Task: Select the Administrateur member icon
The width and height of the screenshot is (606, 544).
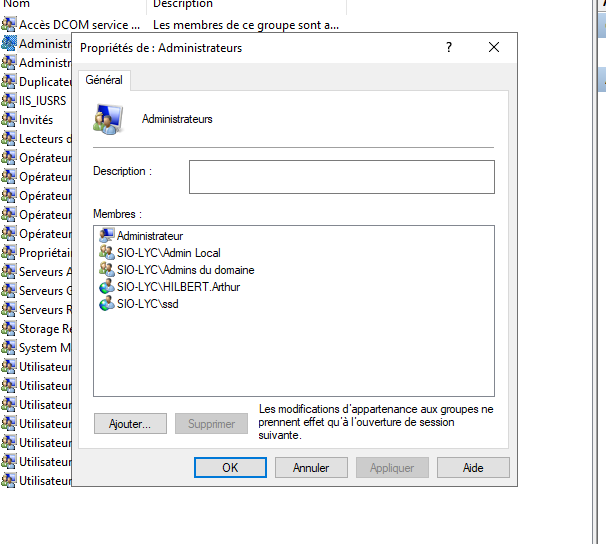Action: click(x=106, y=235)
